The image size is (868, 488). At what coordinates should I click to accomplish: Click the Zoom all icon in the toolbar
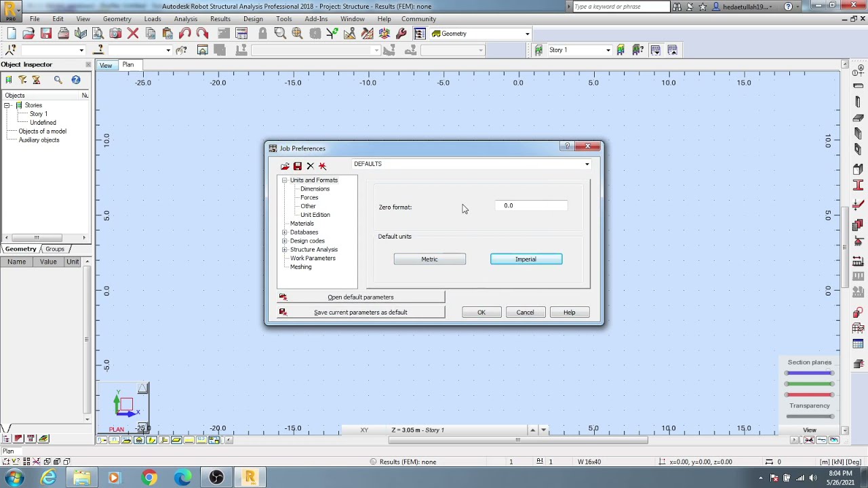pos(297,33)
